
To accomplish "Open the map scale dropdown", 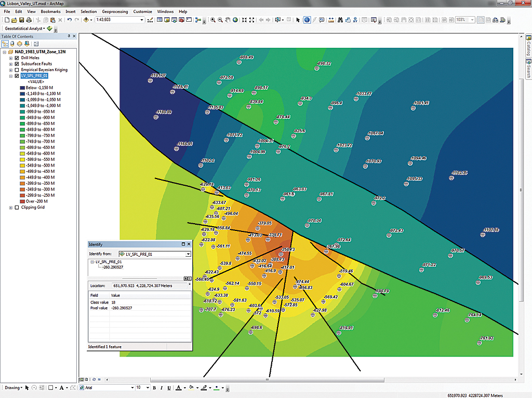I will coord(141,20).
